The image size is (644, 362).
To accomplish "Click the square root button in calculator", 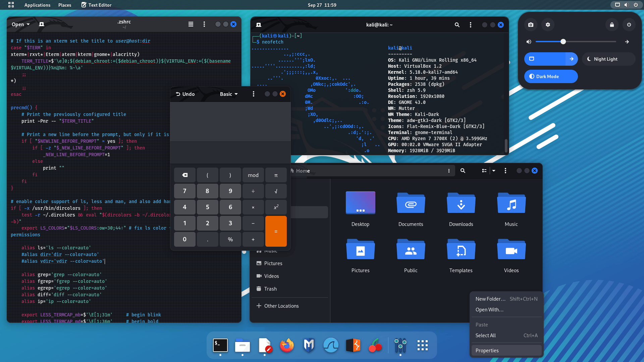I will pyautogui.click(x=276, y=191).
